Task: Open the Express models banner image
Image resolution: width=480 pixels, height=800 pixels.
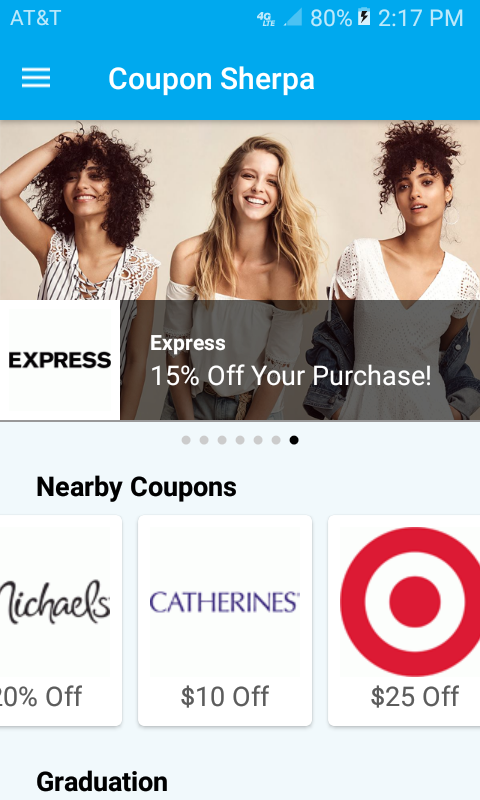Action: click(x=240, y=210)
